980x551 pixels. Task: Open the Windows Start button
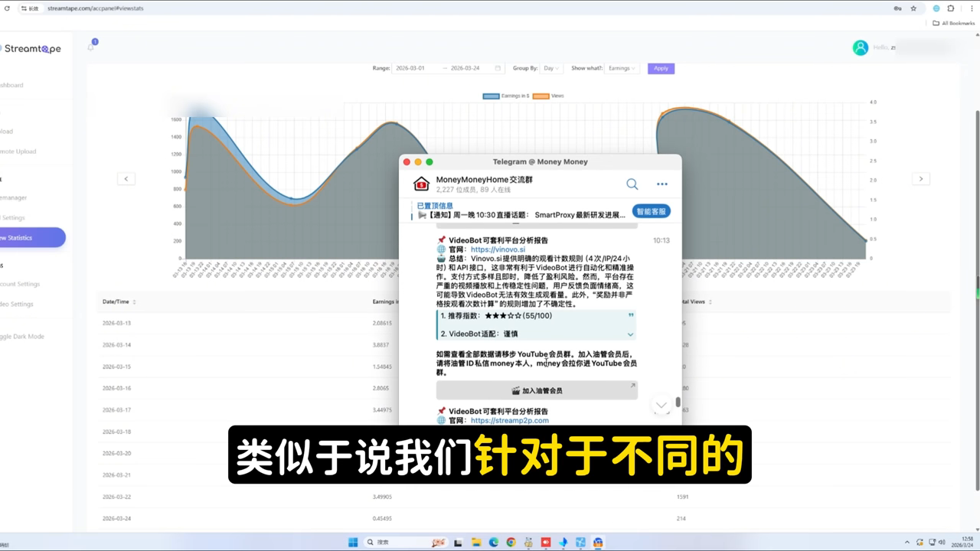pos(353,542)
